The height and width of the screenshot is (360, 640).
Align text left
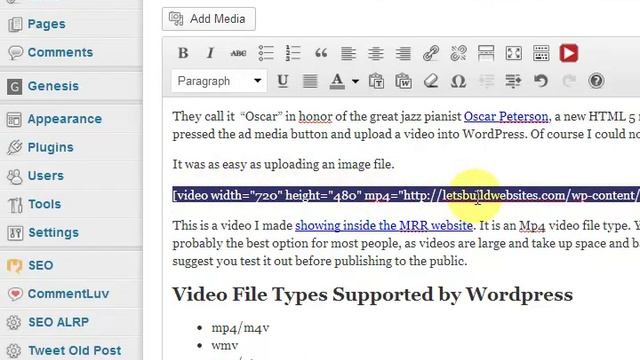pos(348,53)
